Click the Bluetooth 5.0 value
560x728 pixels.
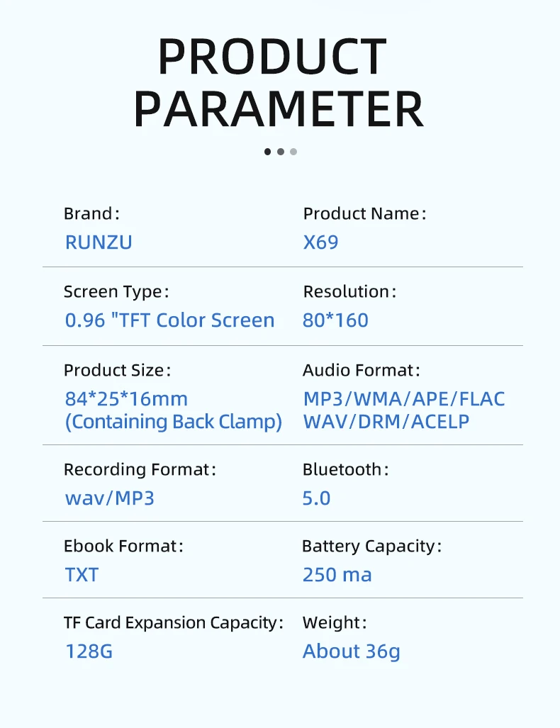316,498
